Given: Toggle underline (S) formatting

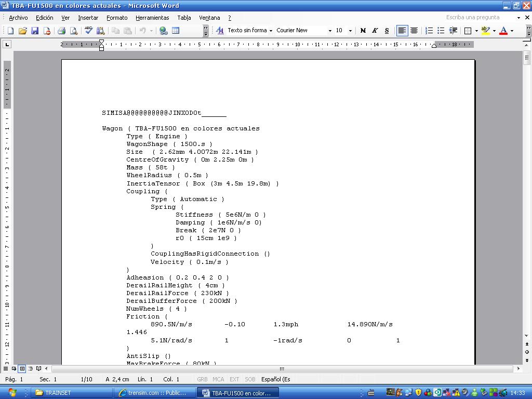Looking at the screenshot, I should pos(387,31).
